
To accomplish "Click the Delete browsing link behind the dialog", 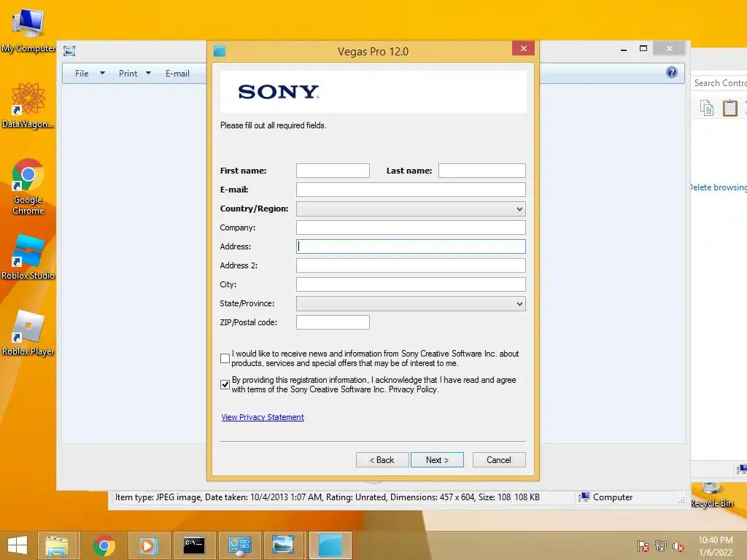I will 719,187.
